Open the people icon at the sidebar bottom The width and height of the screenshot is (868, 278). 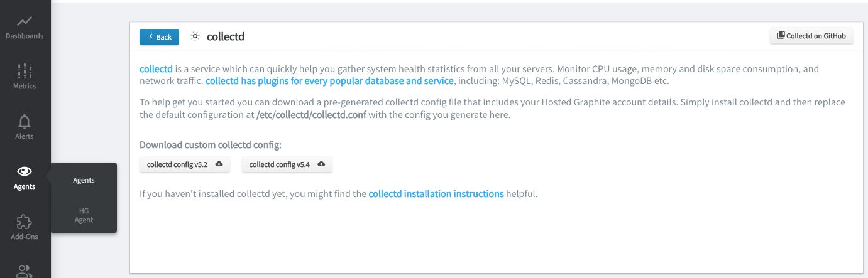[25, 271]
